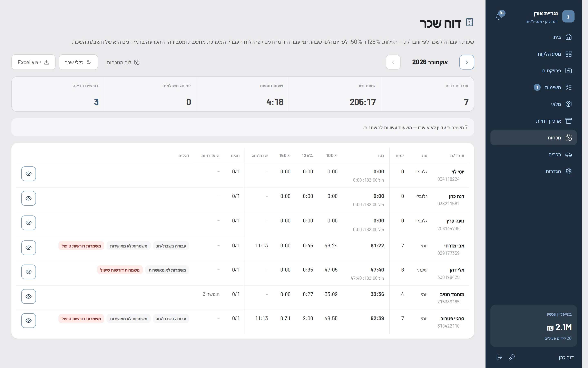Click the key icon for password

tap(511, 357)
